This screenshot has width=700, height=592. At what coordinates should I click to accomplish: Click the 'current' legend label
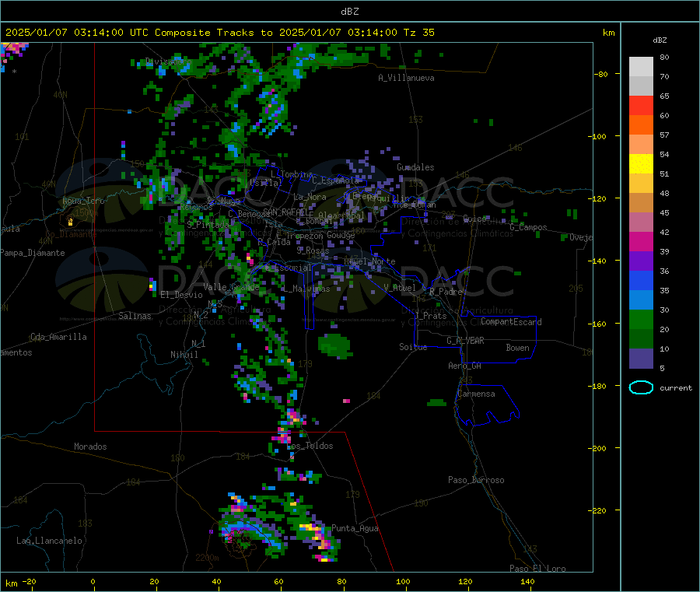[x=676, y=388]
